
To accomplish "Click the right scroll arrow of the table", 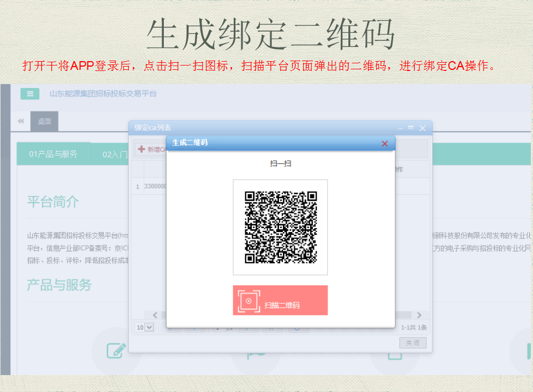I will click(419, 315).
